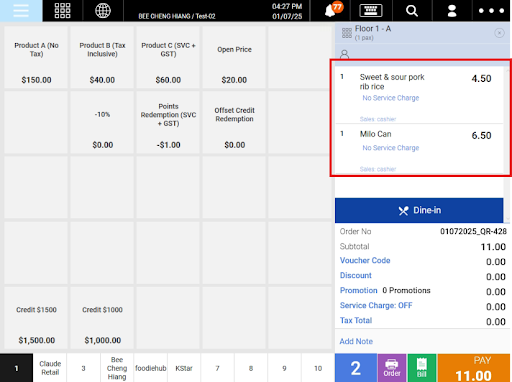Print the Bill with green button
This screenshot has width=512, height=382.
coord(422,368)
